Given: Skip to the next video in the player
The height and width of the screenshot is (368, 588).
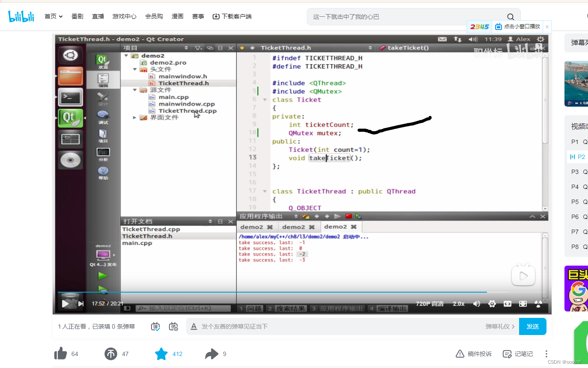Looking at the screenshot, I should (81, 304).
